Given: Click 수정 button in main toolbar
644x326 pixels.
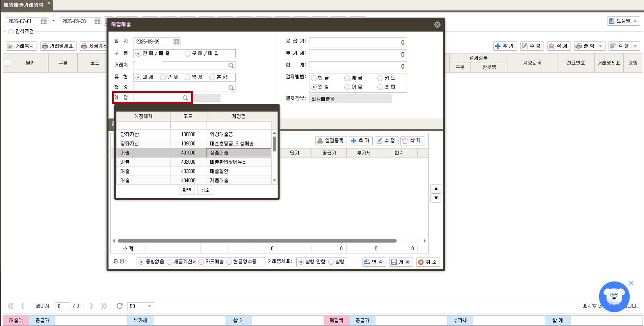Looking at the screenshot, I should click(x=532, y=46).
